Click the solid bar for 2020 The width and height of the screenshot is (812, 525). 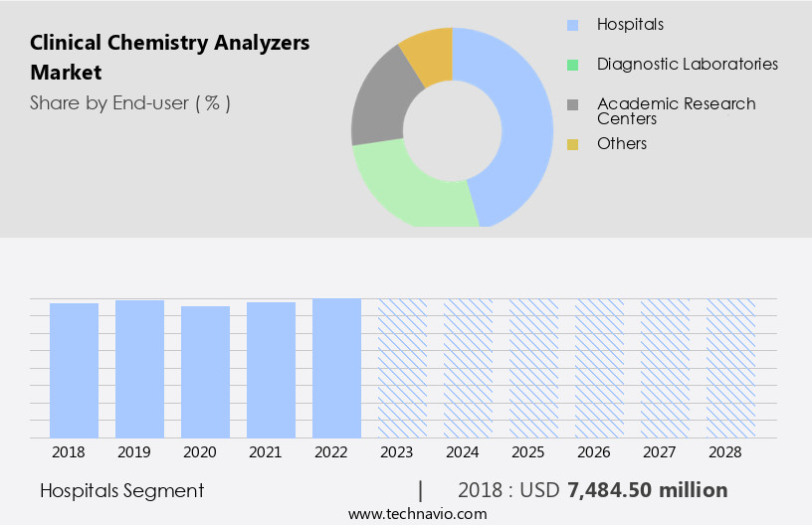[205, 372]
